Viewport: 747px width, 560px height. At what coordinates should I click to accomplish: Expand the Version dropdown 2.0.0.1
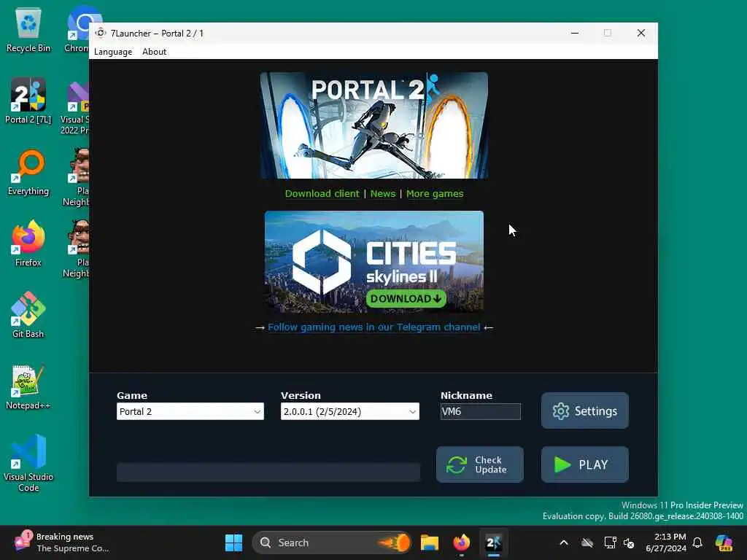click(x=350, y=411)
